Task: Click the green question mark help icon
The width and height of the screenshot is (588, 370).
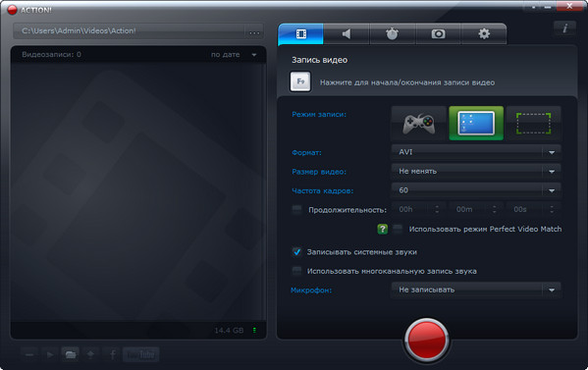Action: pos(382,229)
